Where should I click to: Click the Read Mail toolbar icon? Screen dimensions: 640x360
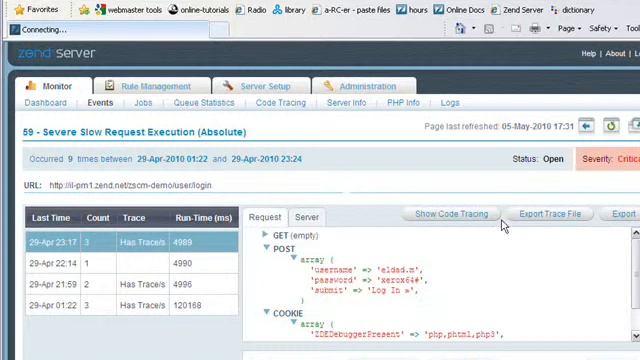(x=516, y=28)
